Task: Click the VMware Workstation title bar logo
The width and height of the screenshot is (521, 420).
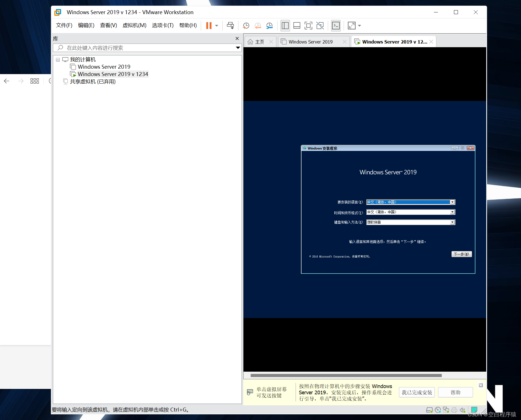Action: click(58, 12)
